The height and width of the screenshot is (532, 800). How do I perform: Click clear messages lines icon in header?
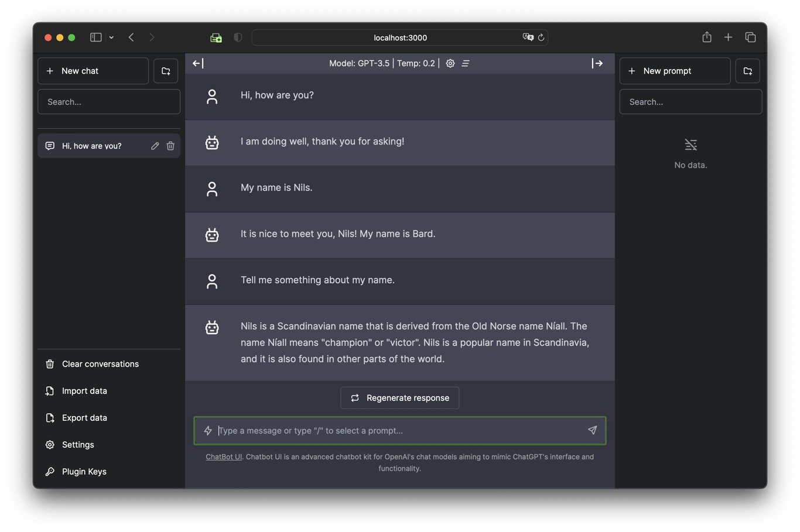pos(466,63)
